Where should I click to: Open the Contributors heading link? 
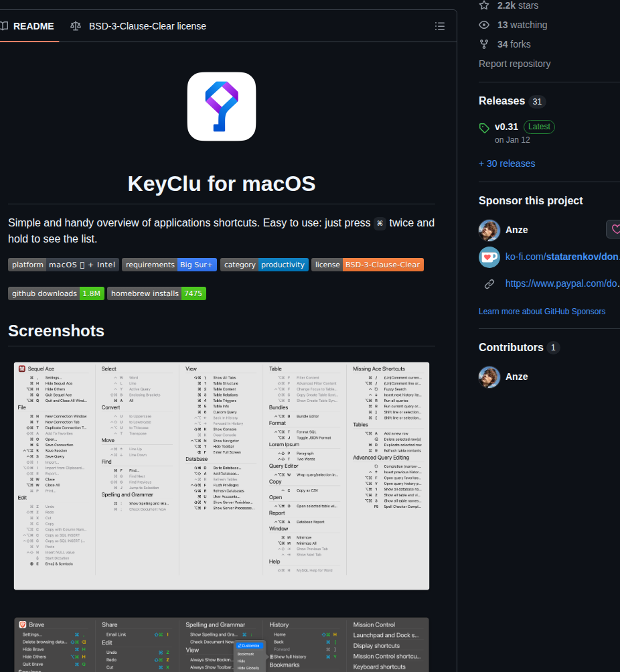pos(511,347)
